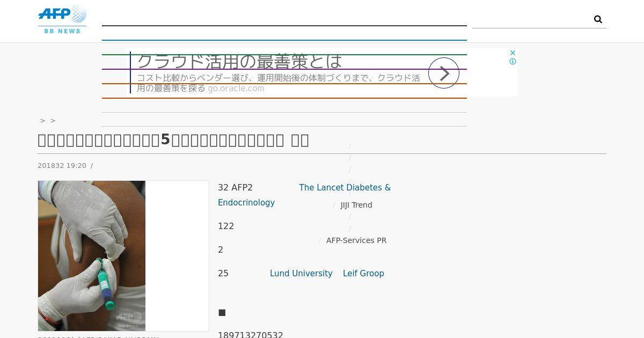Open the AFP BB News logo
644x338 pixels.
[x=62, y=19]
